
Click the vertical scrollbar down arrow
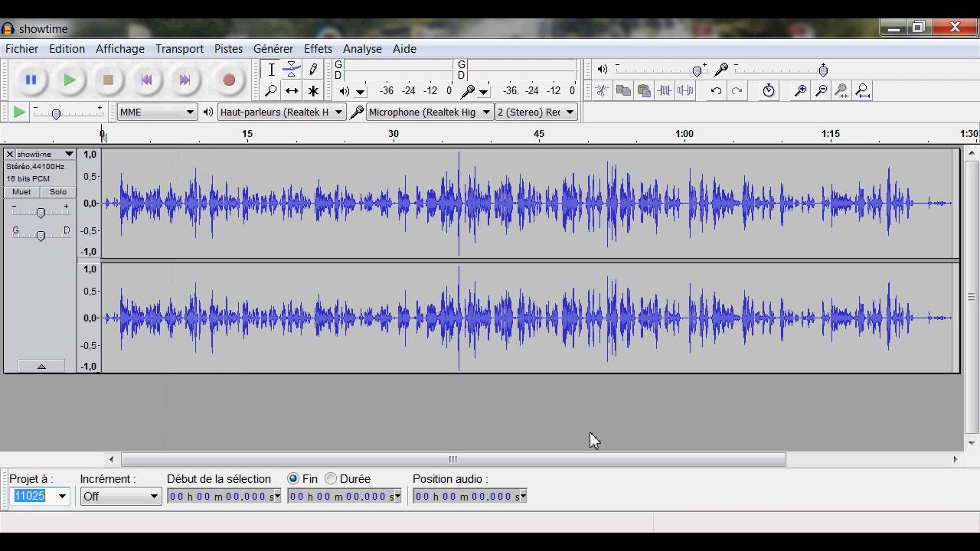click(972, 443)
